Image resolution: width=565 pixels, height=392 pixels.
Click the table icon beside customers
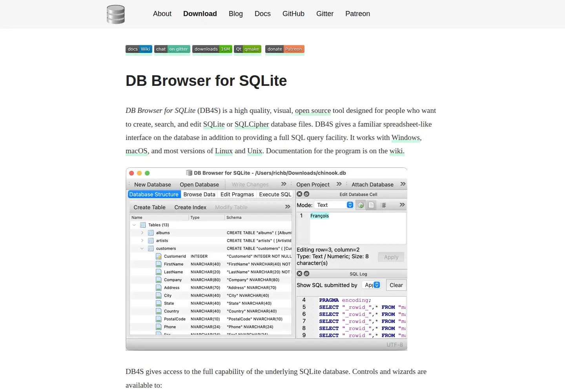coord(151,249)
